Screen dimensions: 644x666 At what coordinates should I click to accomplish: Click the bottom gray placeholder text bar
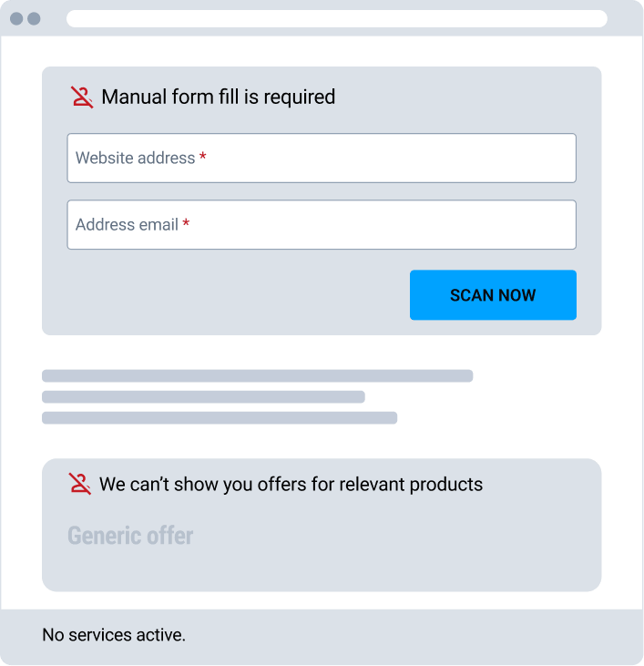click(x=220, y=417)
